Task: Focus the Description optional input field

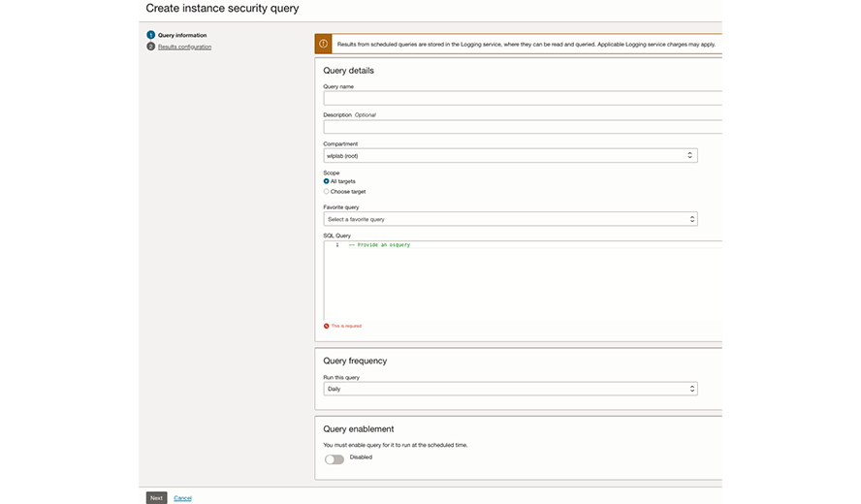Action: click(x=523, y=127)
